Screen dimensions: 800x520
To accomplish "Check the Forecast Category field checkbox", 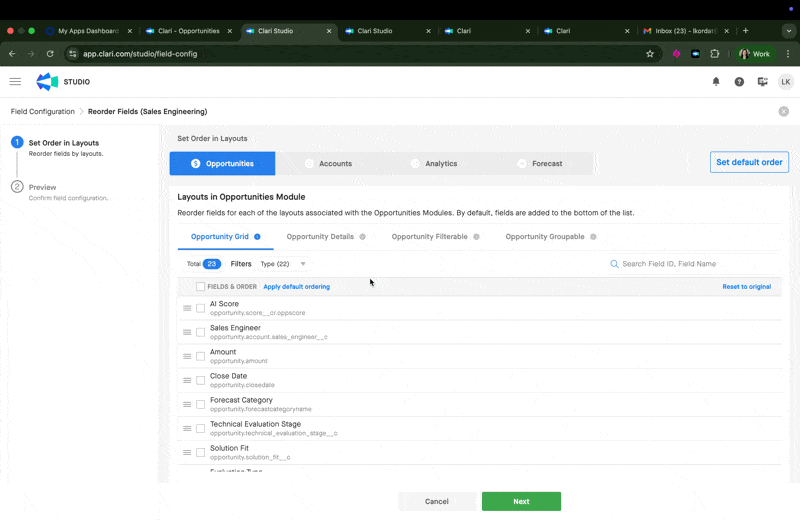I will tap(201, 404).
